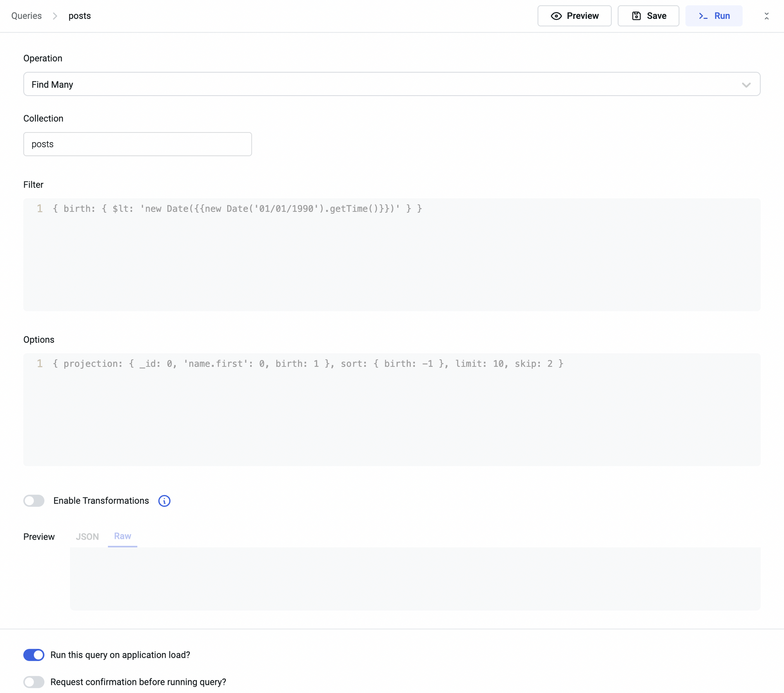Viewport: 784px width, 693px height.
Task: Disable run query on application load
Action: pyautogui.click(x=34, y=655)
